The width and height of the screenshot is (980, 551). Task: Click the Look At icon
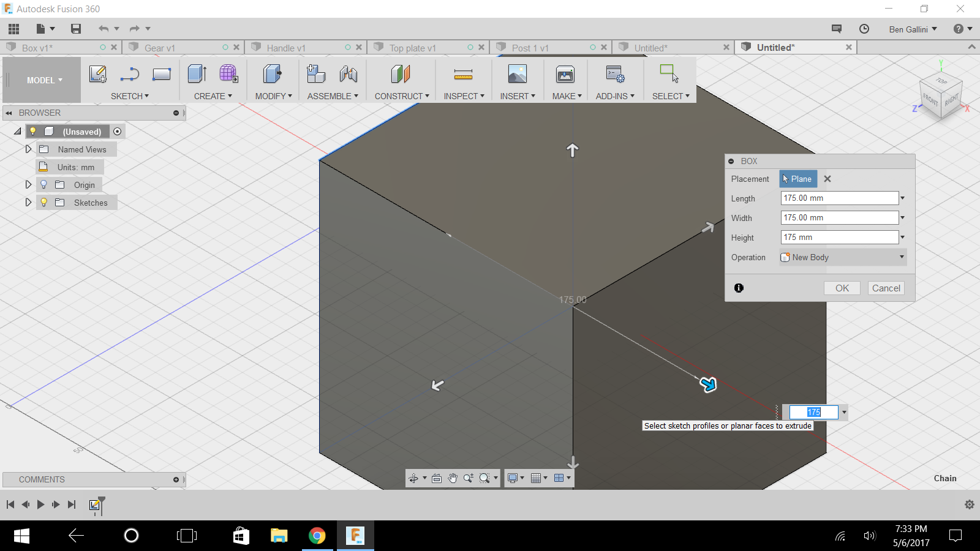pyautogui.click(x=437, y=478)
